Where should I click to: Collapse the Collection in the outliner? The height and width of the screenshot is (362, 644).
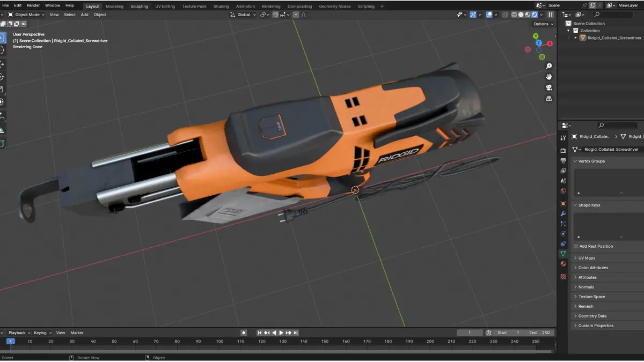(x=569, y=31)
